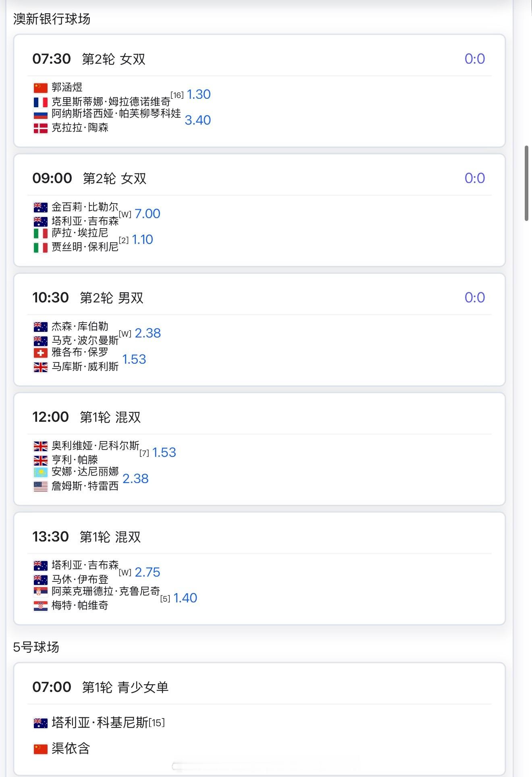Select the 2.75 odds in the 13:30 match
532x777 pixels.
(148, 572)
